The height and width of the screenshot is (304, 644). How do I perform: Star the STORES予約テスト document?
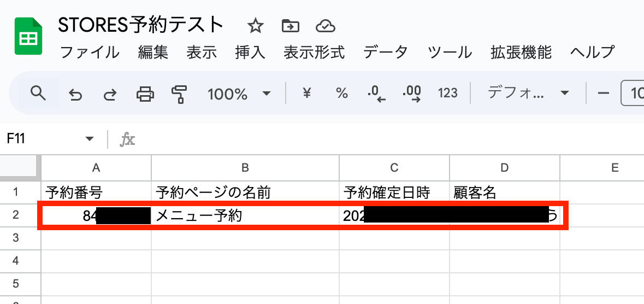(255, 26)
